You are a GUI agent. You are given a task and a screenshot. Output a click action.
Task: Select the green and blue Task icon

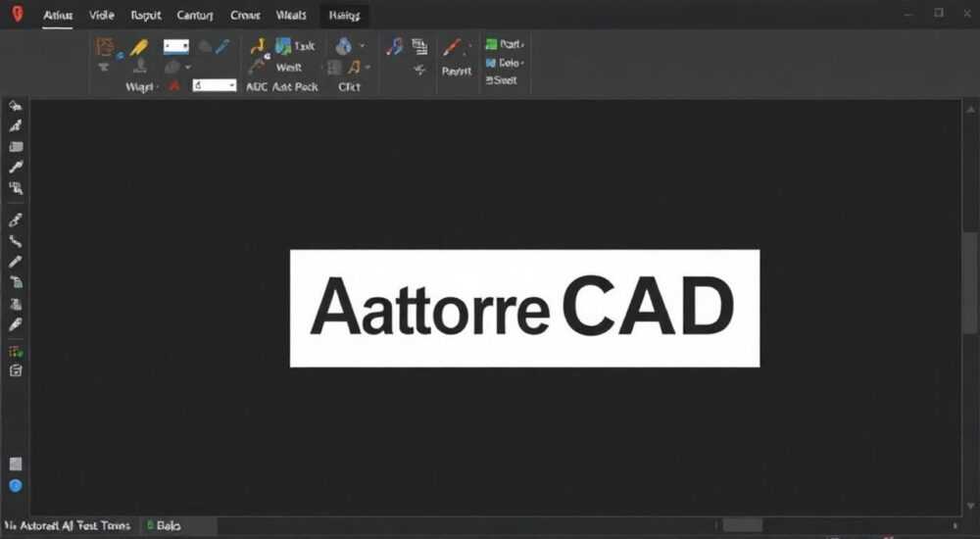coord(284,46)
